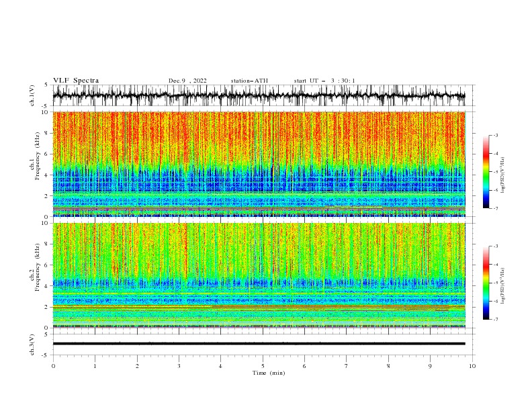Click the "5" volt tick of ch.1 waveform
The image size is (532, 411).
click(47, 85)
